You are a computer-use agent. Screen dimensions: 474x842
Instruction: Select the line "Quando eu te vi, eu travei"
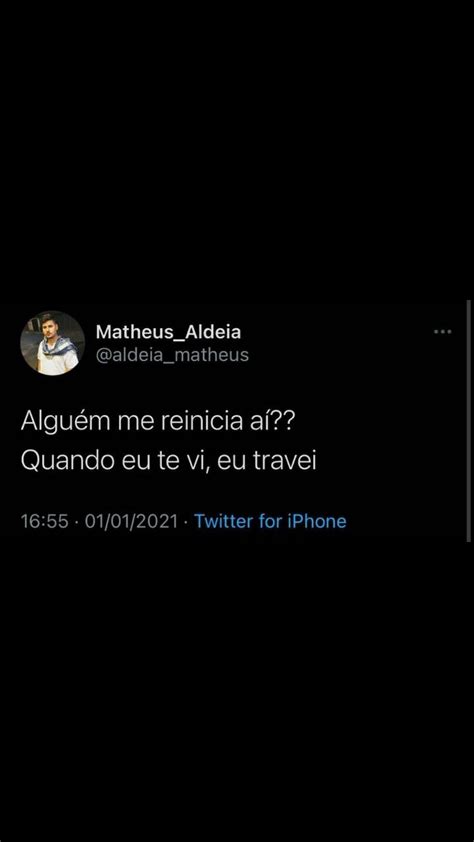(x=168, y=462)
